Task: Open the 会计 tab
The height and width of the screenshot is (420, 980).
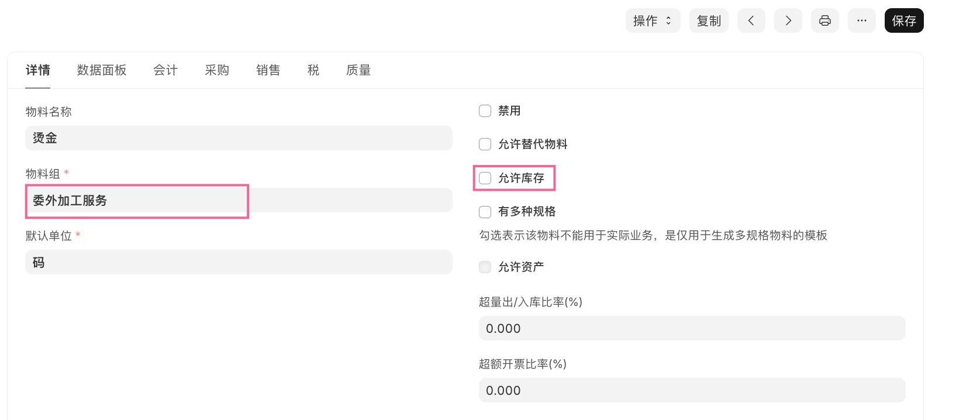Action: (x=165, y=70)
